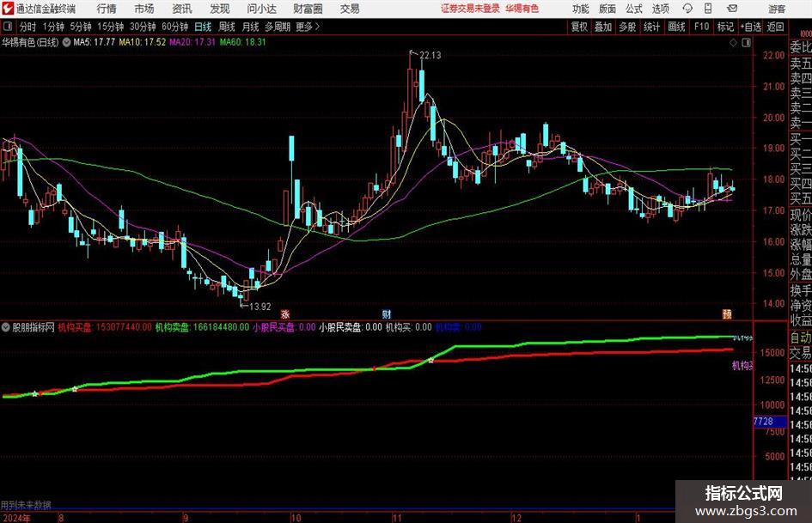Viewport: 812px width, 523px height.
Task: Click the 华锡有色(日线) chart title
Action: coord(30,42)
